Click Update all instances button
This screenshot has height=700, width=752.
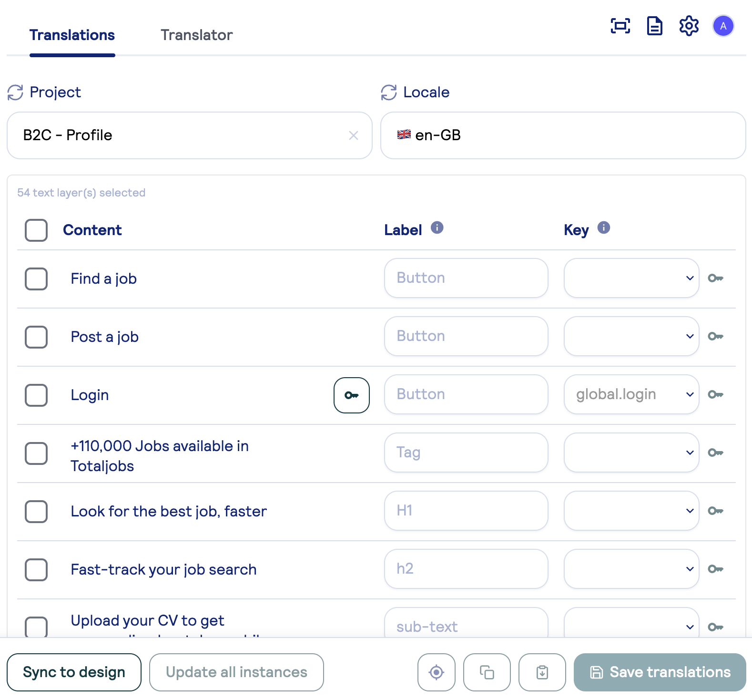click(x=236, y=672)
